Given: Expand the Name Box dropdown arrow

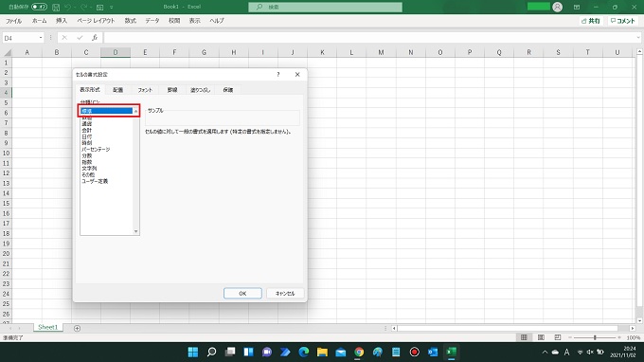Looking at the screenshot, I should pos(41,38).
